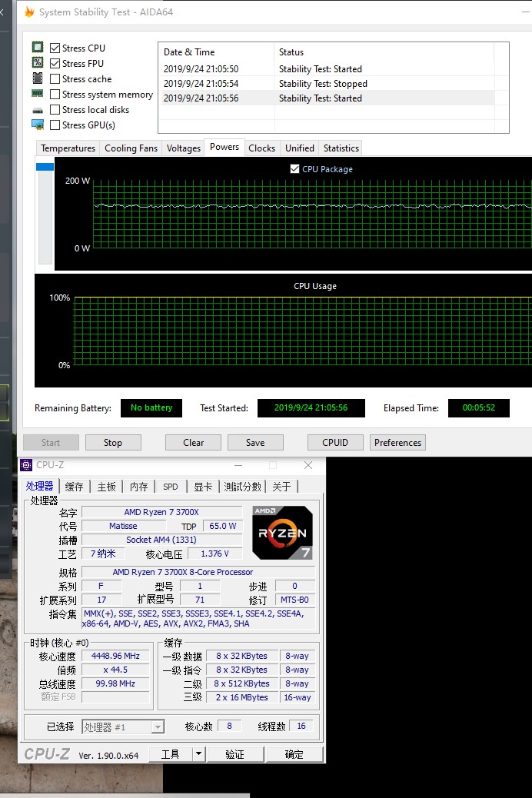Viewport: 532px width, 798px height.
Task: Click the 2 x 16 MBytes L3 cache value
Action: [x=242, y=697]
